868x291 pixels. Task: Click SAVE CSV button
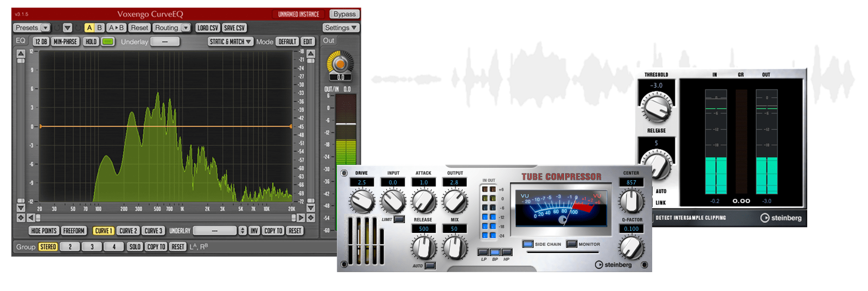(x=234, y=28)
